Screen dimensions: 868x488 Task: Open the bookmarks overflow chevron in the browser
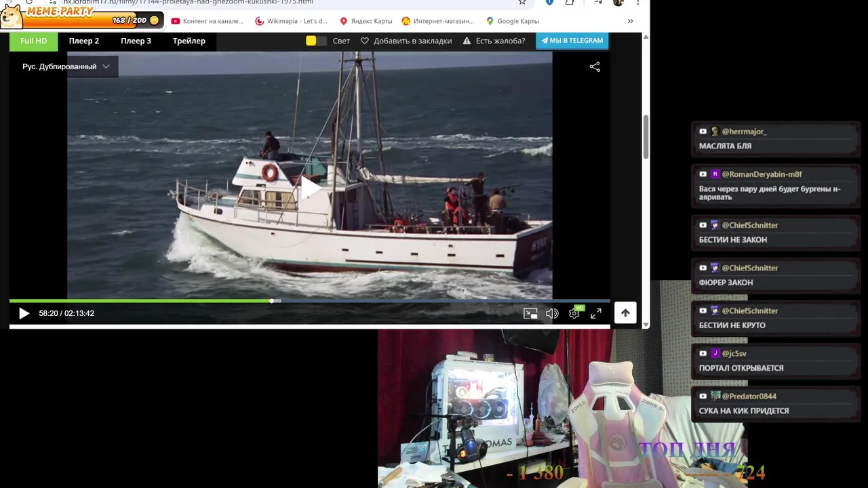tap(630, 21)
